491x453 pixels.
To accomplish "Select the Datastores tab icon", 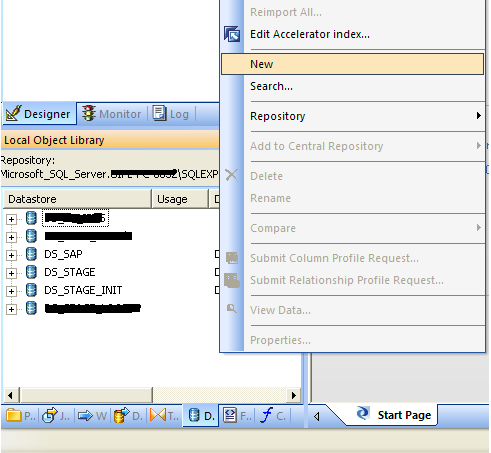I will (194, 415).
